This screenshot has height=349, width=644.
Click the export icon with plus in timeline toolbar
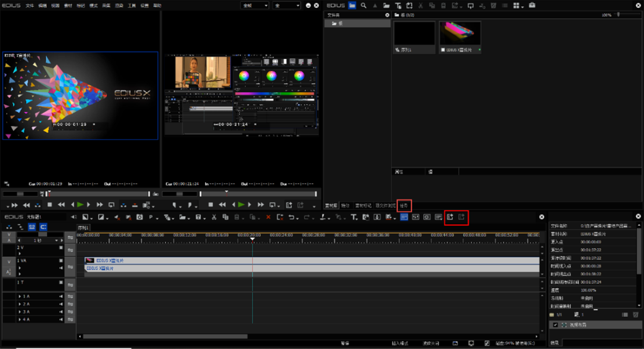pyautogui.click(x=450, y=217)
